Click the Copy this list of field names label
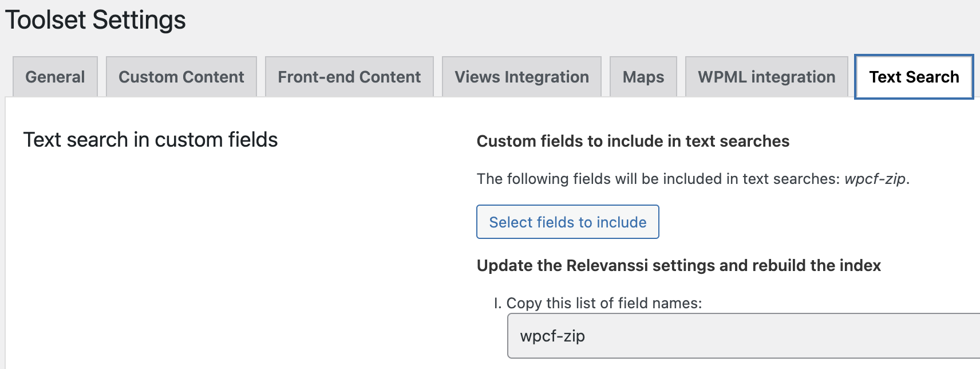 604,303
